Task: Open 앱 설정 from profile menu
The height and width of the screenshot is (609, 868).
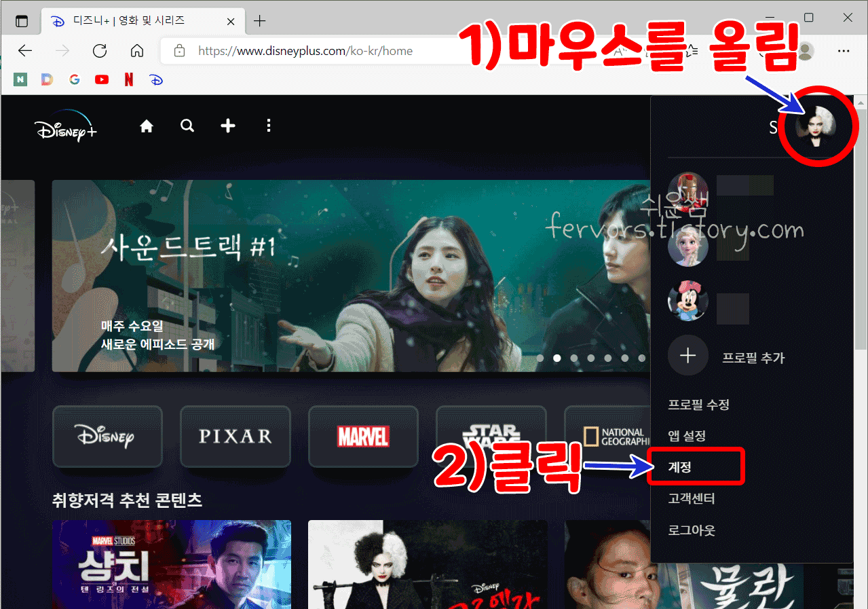Action: [687, 436]
